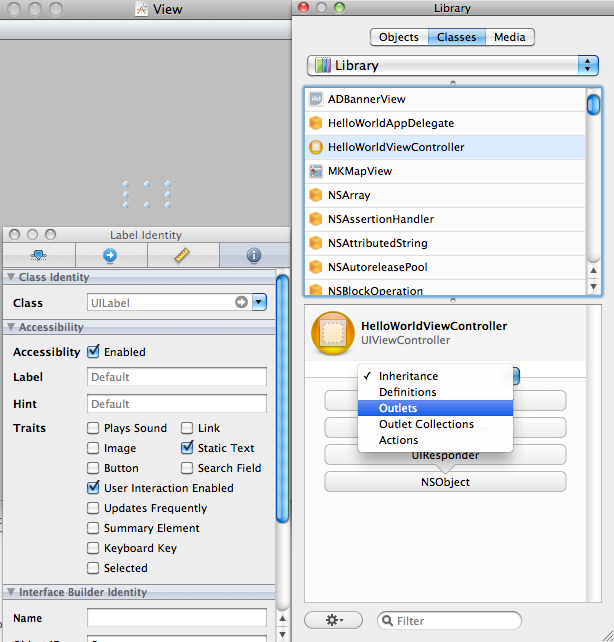The width and height of the screenshot is (614, 642).
Task: Switch to the Objects tab
Action: point(399,37)
